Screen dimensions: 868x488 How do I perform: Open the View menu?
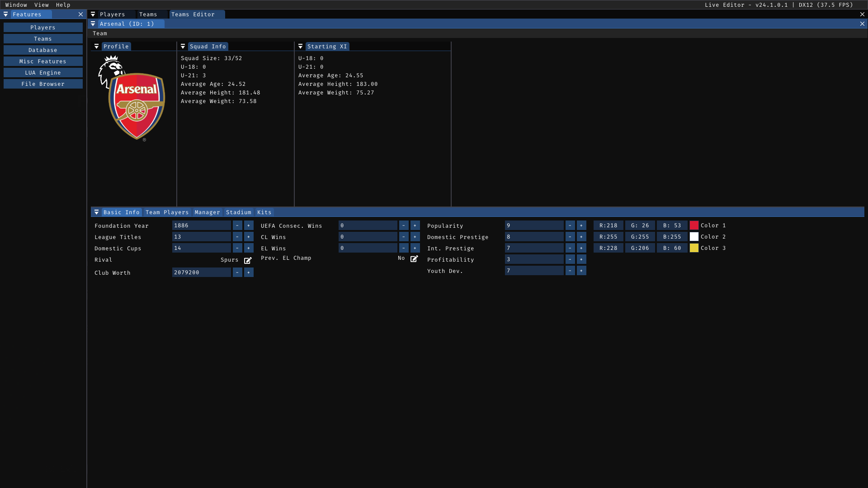pyautogui.click(x=41, y=5)
